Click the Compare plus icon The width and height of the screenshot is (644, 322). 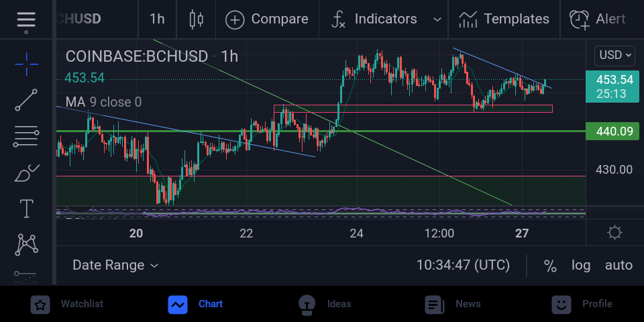tap(235, 19)
